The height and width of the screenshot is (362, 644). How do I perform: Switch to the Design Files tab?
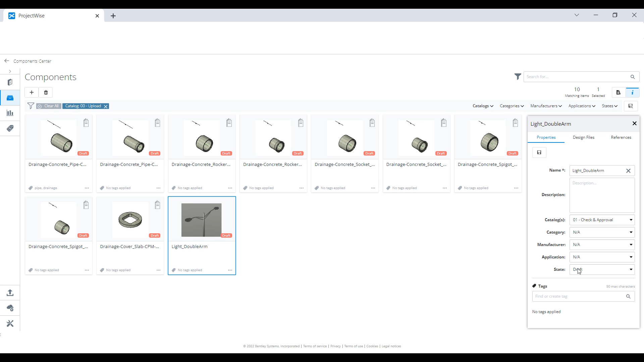[x=583, y=137]
